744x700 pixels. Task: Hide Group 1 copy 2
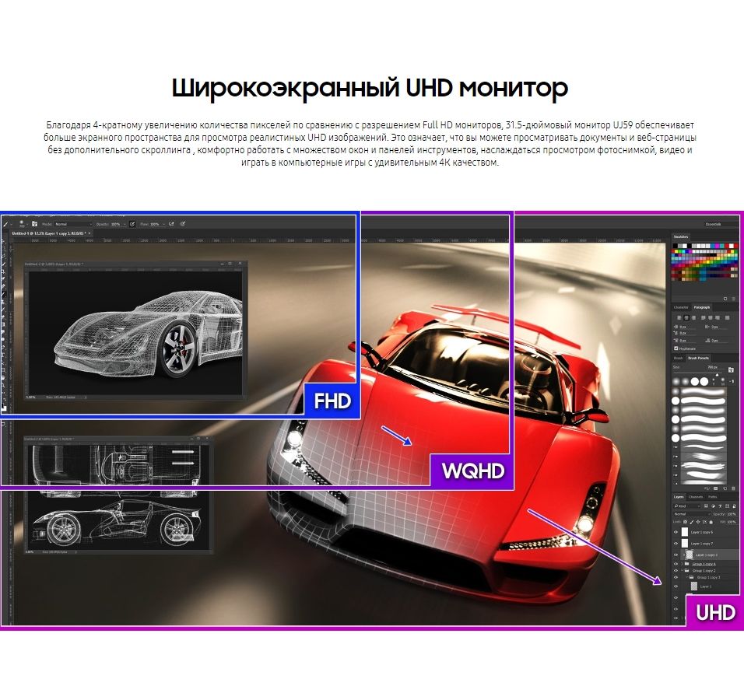pos(676,571)
